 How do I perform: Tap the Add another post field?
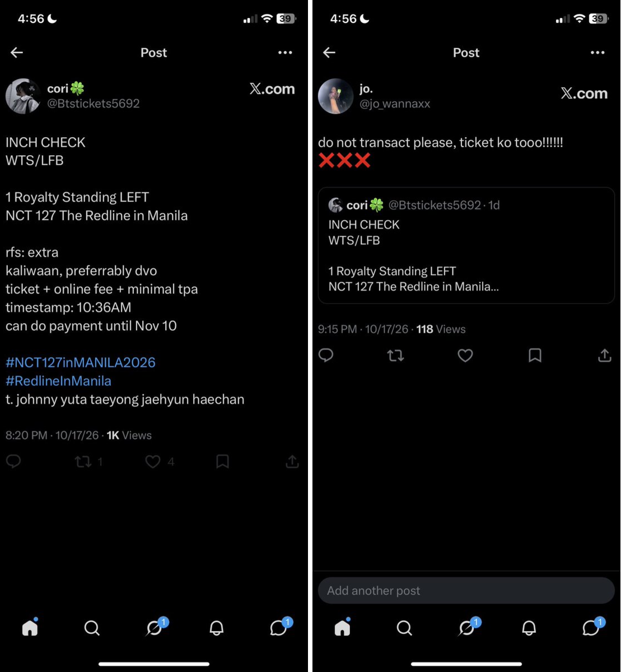[x=466, y=590]
